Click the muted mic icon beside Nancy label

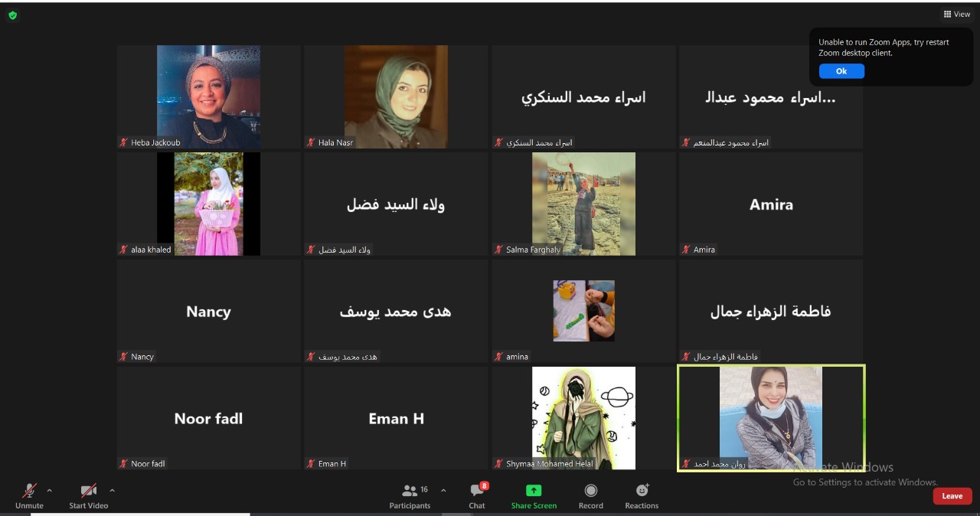coord(123,357)
